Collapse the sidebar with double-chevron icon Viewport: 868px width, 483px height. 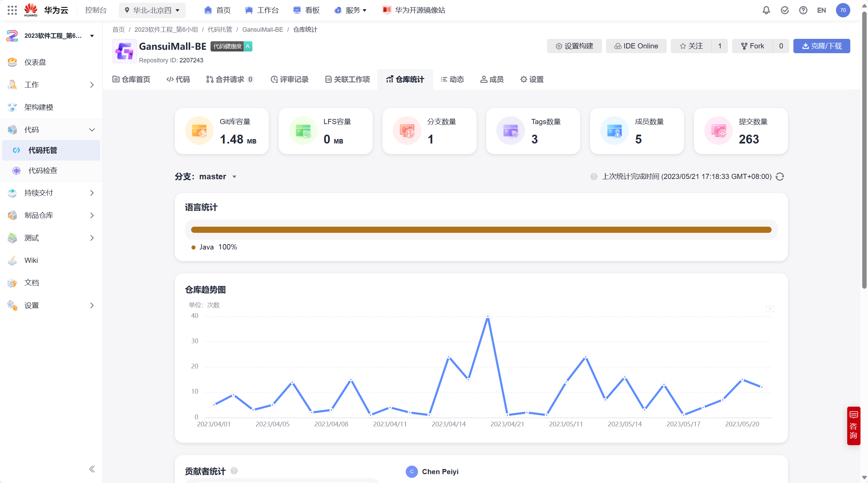(x=92, y=469)
